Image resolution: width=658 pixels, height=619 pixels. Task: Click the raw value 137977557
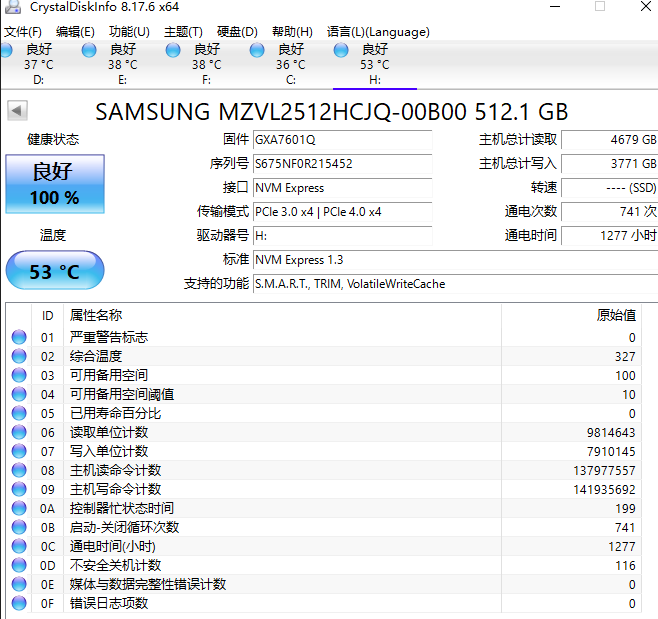604,470
